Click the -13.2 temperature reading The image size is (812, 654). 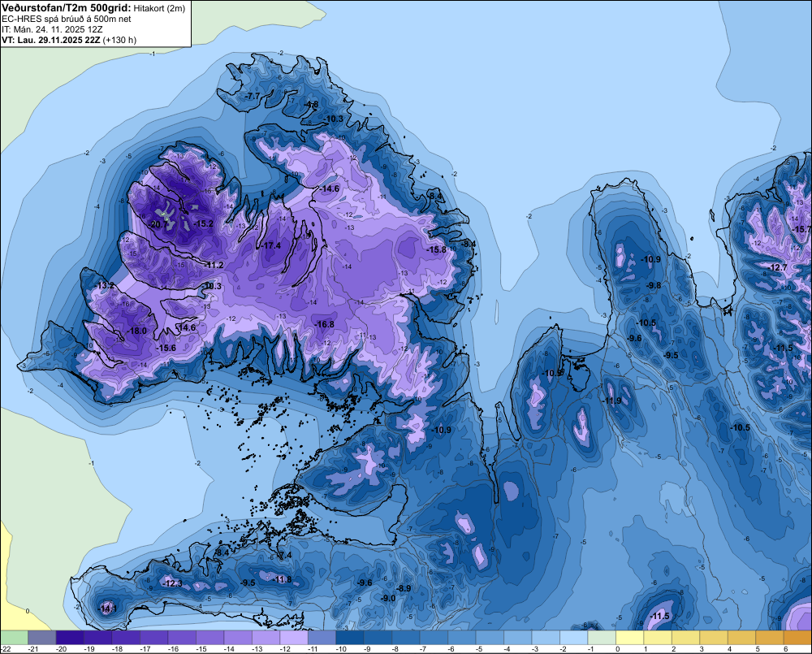(105, 286)
